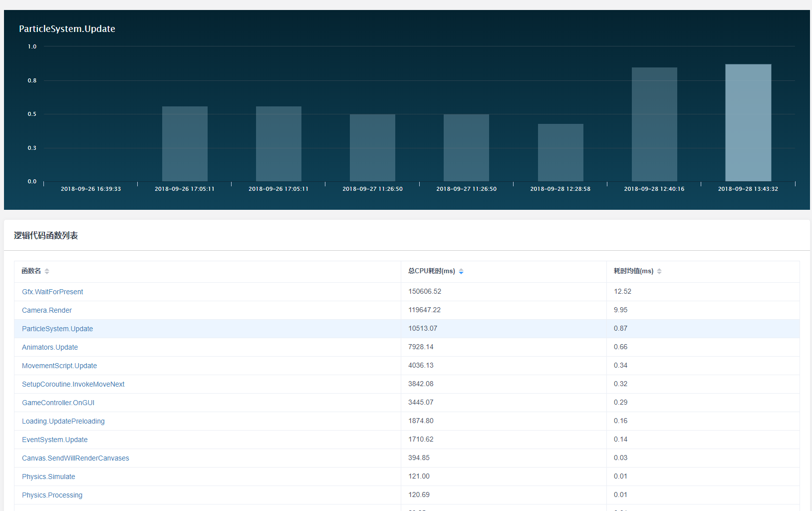
Task: Select the first 2018-09-26 17:05:11 bar
Action: coord(185,144)
